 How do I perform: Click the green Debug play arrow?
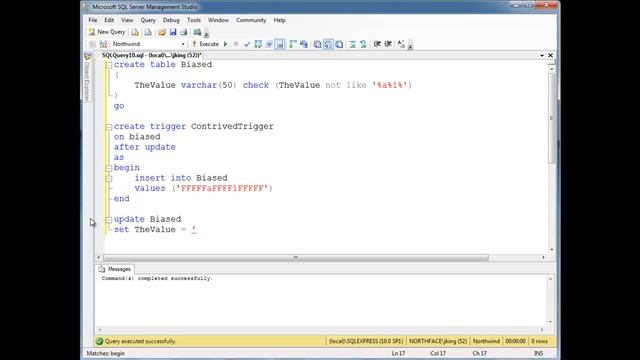tap(225, 44)
